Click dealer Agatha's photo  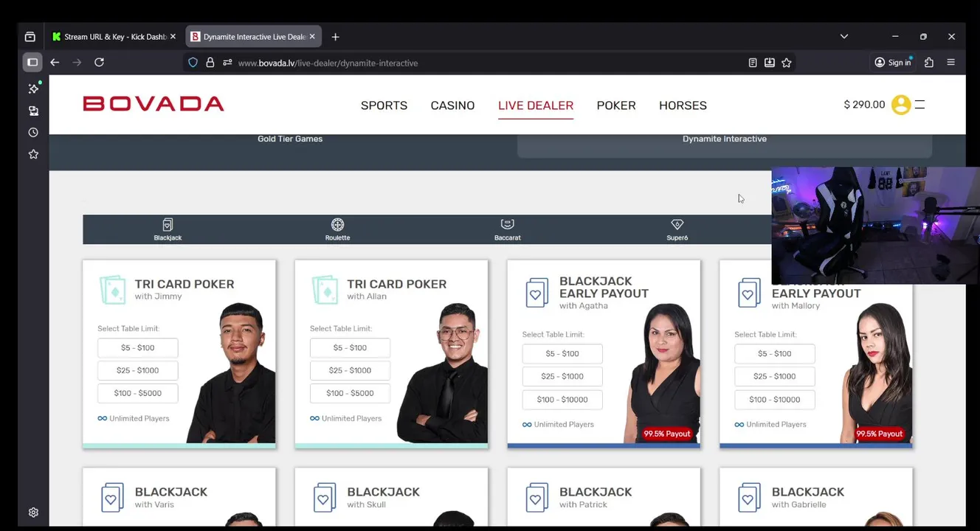coord(663,372)
